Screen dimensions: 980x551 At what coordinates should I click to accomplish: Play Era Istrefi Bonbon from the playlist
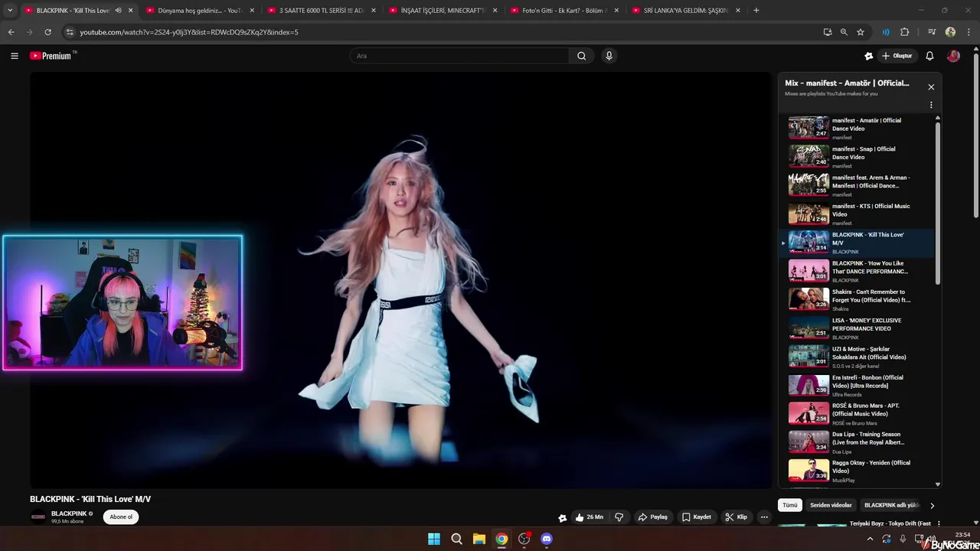[857, 385]
